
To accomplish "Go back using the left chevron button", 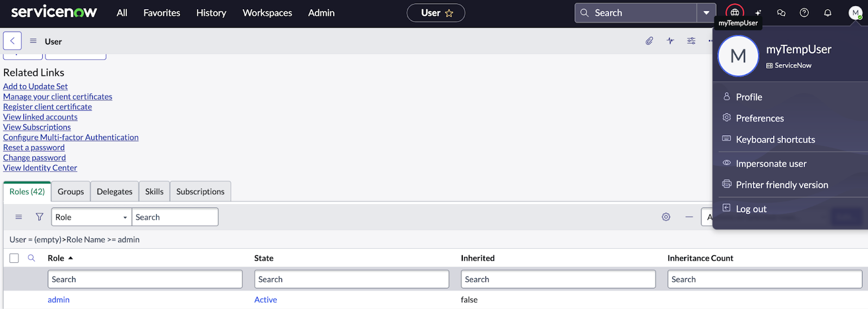I will tap(12, 41).
